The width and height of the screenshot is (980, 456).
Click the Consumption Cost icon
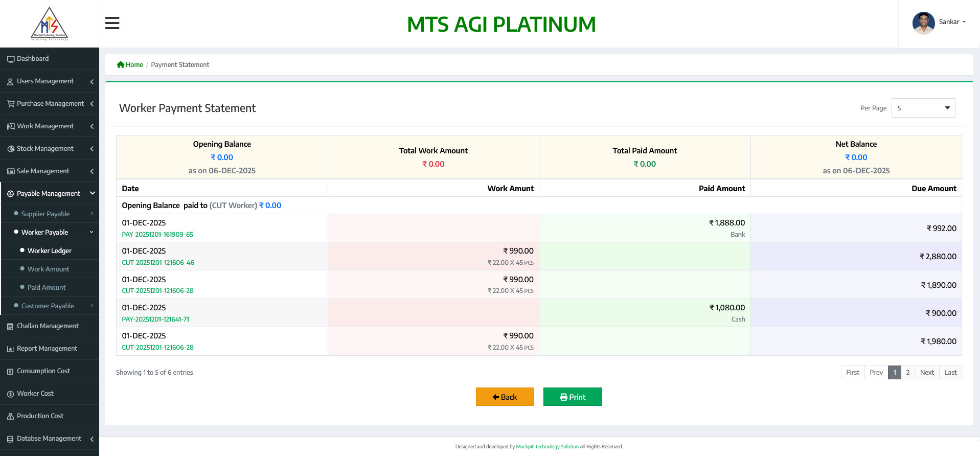tap(10, 372)
